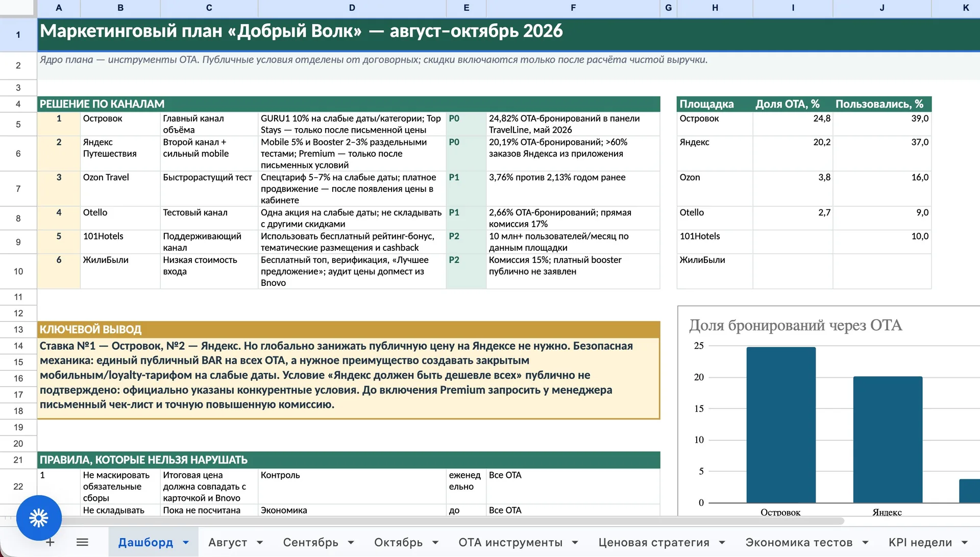The width and height of the screenshot is (980, 557).
Task: Select row 22 header
Action: point(18,486)
